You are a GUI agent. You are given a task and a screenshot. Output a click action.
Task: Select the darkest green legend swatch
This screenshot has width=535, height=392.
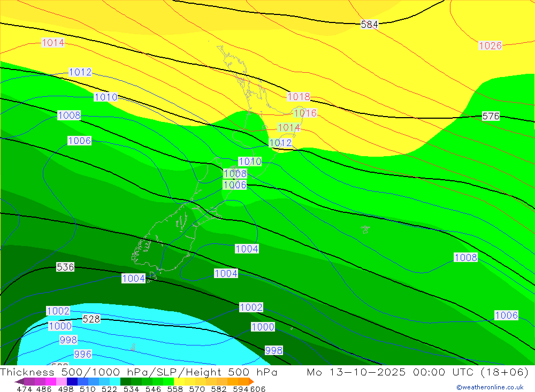click(126, 381)
